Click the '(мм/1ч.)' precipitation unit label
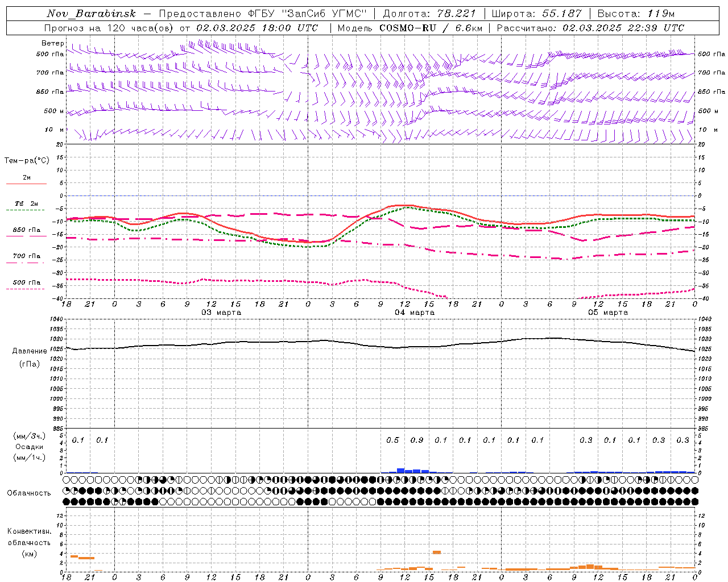This screenshot has height=582, width=728. (x=30, y=458)
